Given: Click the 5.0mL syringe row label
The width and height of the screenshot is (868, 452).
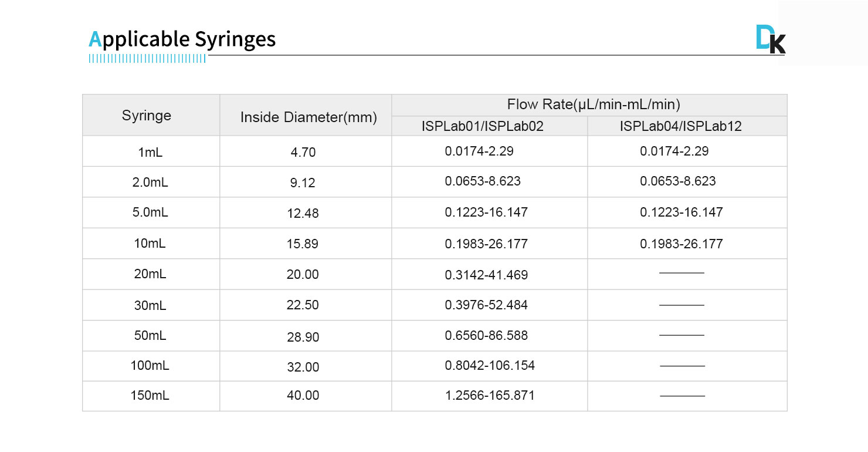Looking at the screenshot, I should coord(150,212).
